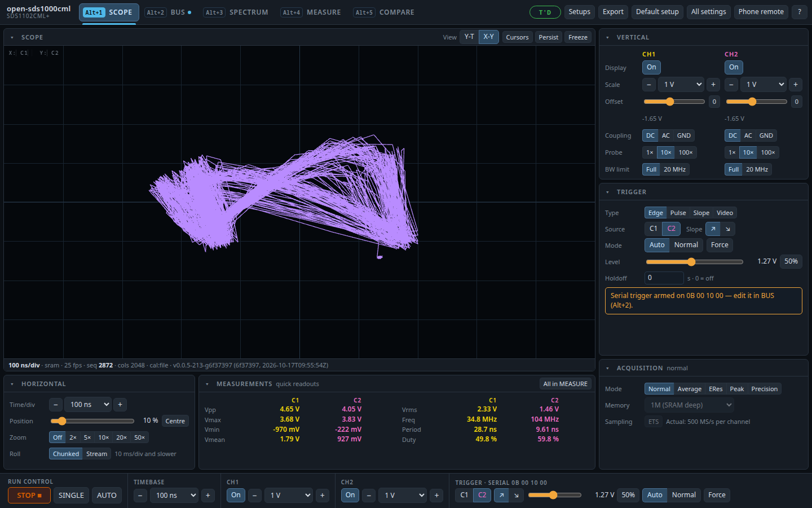Viewport: 812px width, 508px height.
Task: Click the Holdoff input field
Action: point(664,278)
